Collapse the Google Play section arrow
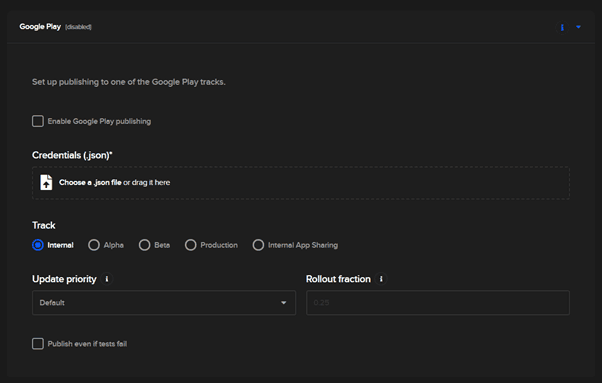The height and width of the screenshot is (383, 602). tap(578, 27)
